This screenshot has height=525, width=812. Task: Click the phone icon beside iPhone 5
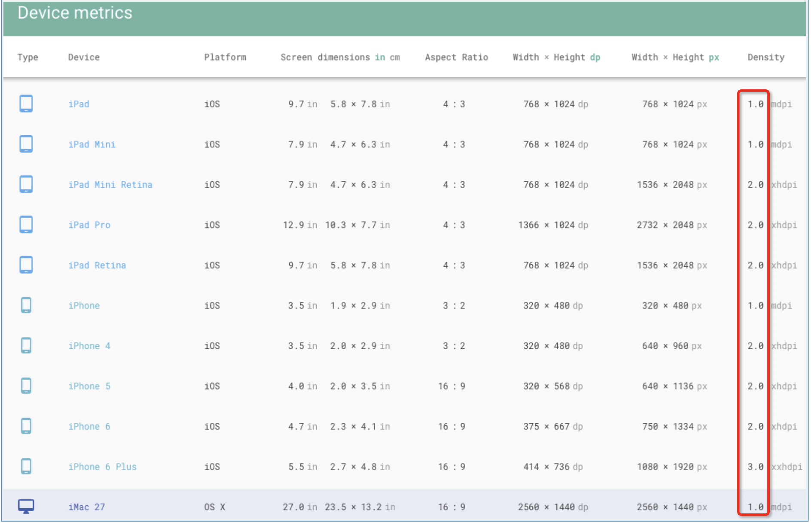pos(26,386)
